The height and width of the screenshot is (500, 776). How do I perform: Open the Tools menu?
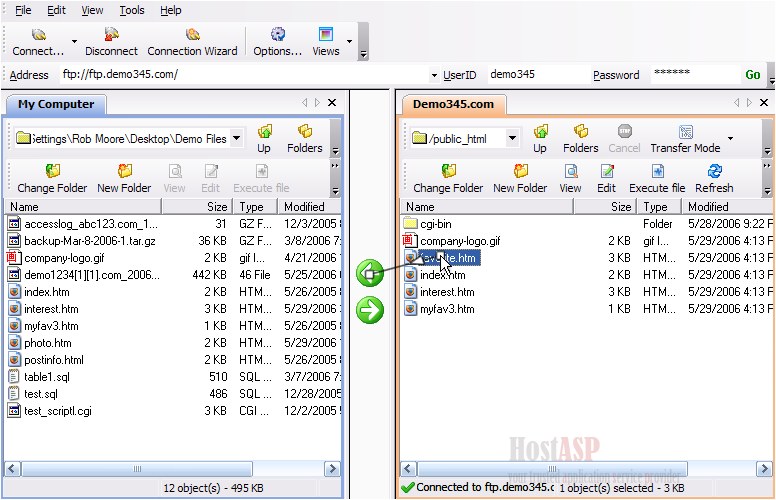coord(131,10)
